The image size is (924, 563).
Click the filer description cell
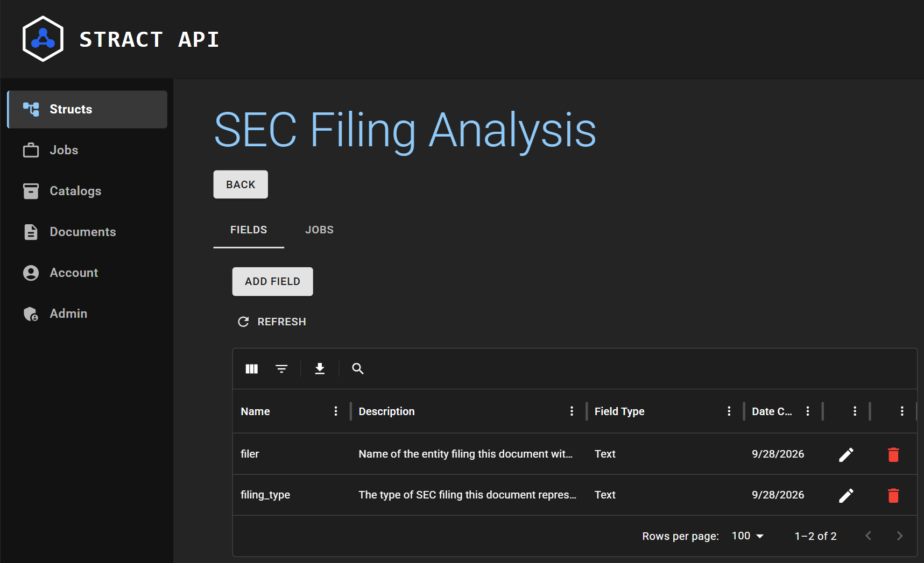469,454
